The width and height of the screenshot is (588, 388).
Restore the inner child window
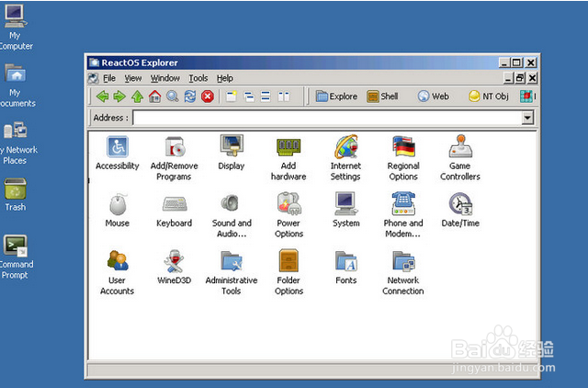point(520,78)
